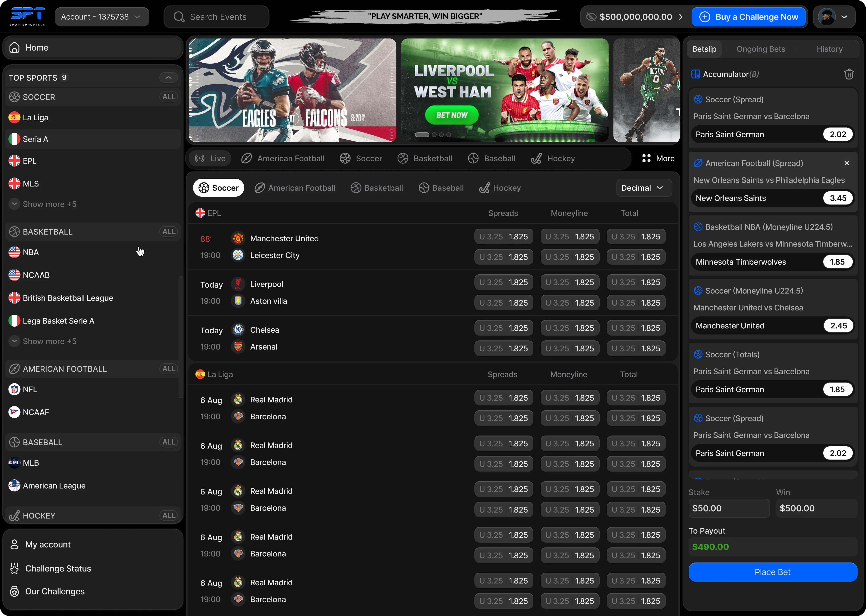Click the Eagles at Falcons banner
866x616 pixels.
pyautogui.click(x=292, y=90)
